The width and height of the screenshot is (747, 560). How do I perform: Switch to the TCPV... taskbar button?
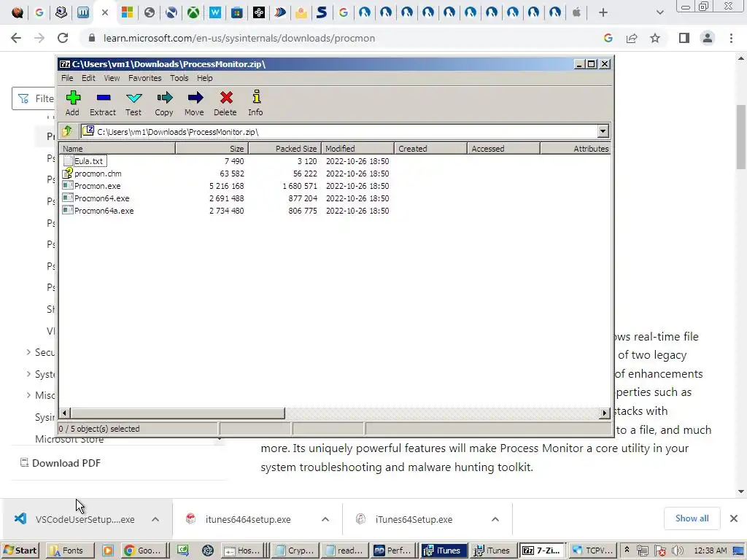coord(592,551)
